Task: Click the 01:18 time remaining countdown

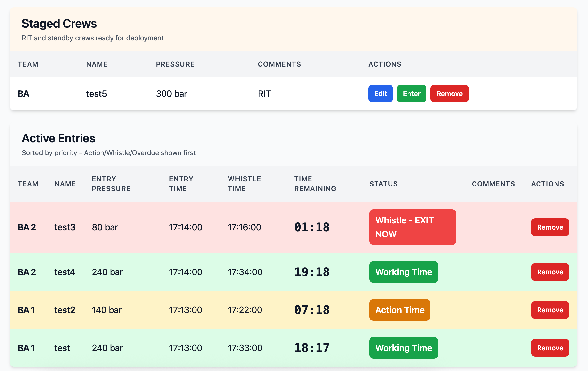Action: tap(312, 227)
